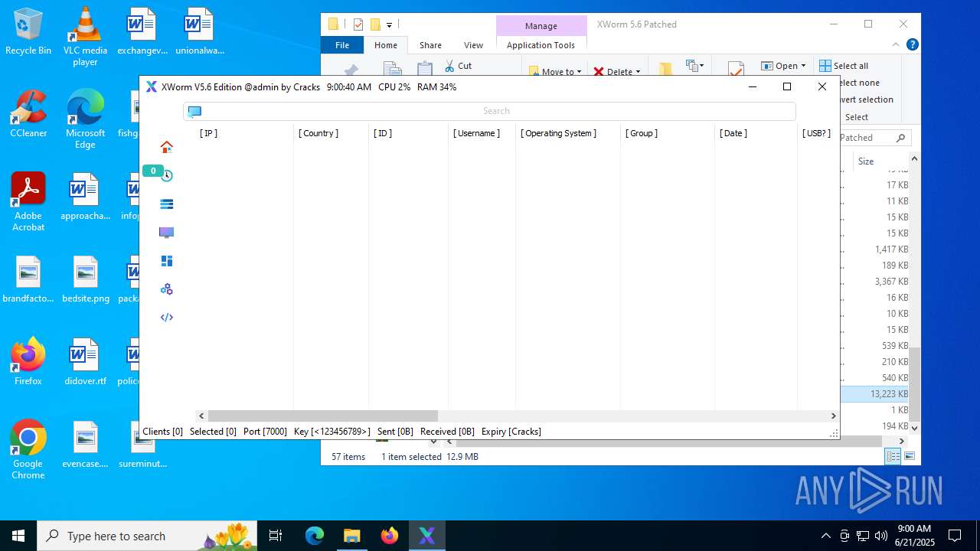Click XWorm horizontal scrollbar right arrow
Screen dimensions: 980x551
pyautogui.click(x=833, y=416)
